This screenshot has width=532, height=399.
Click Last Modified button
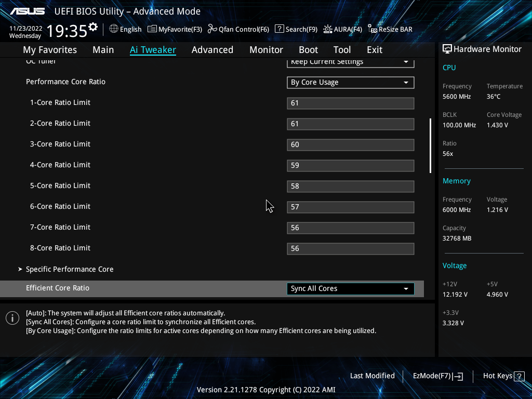372,376
